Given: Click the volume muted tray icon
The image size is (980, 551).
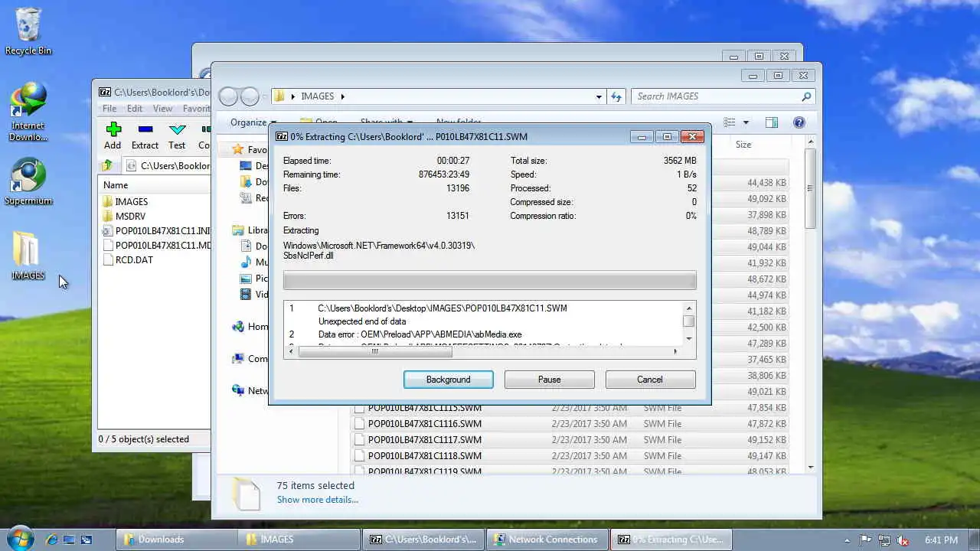Looking at the screenshot, I should pyautogui.click(x=902, y=540).
